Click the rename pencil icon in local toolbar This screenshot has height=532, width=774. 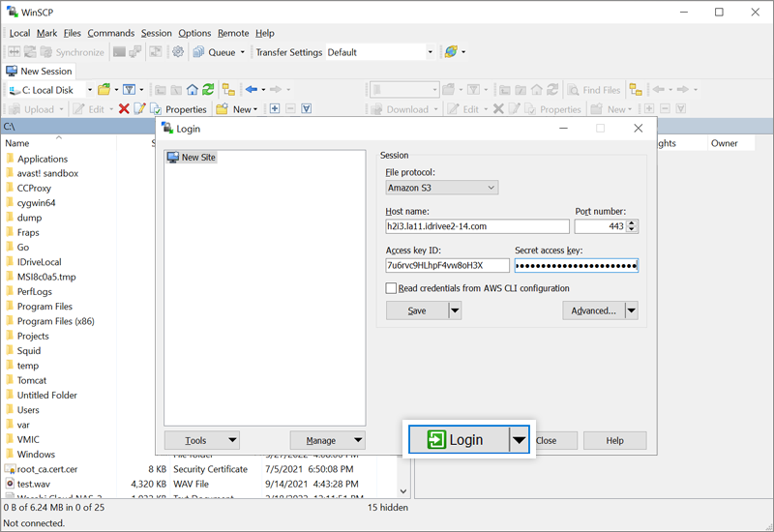139,108
